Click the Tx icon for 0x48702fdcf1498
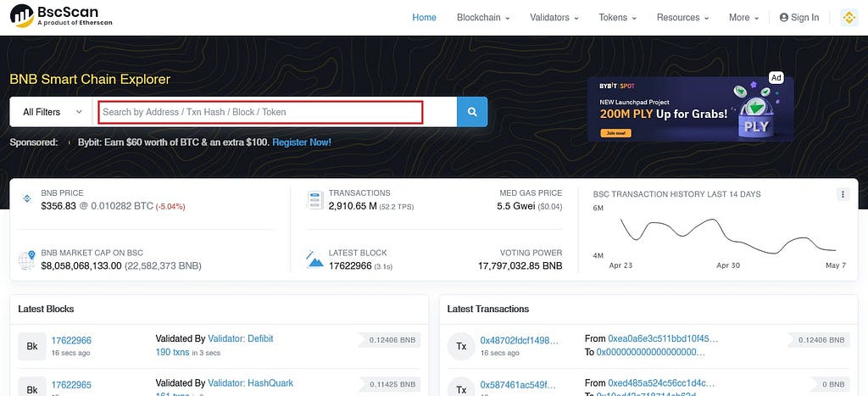This screenshot has width=868, height=396. click(x=461, y=346)
